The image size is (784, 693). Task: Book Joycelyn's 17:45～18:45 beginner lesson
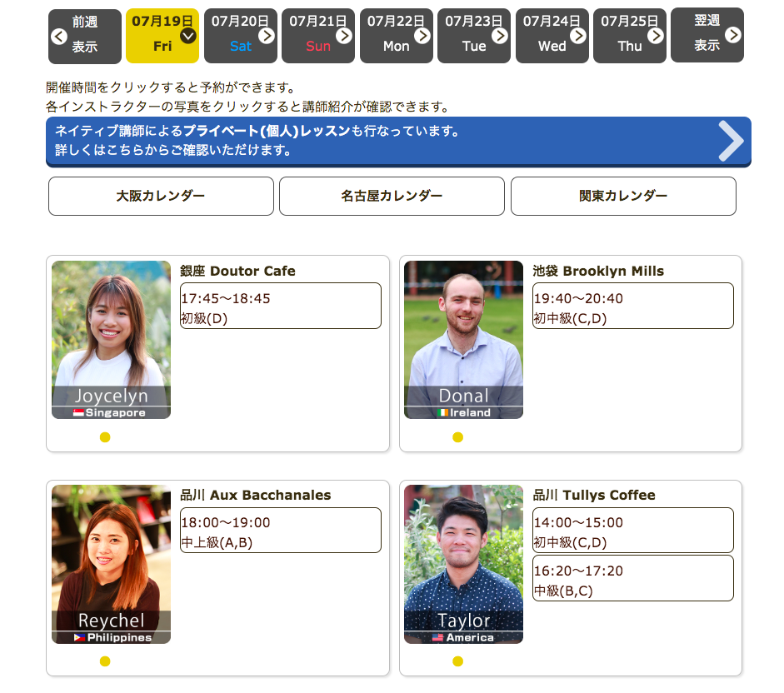coord(281,307)
